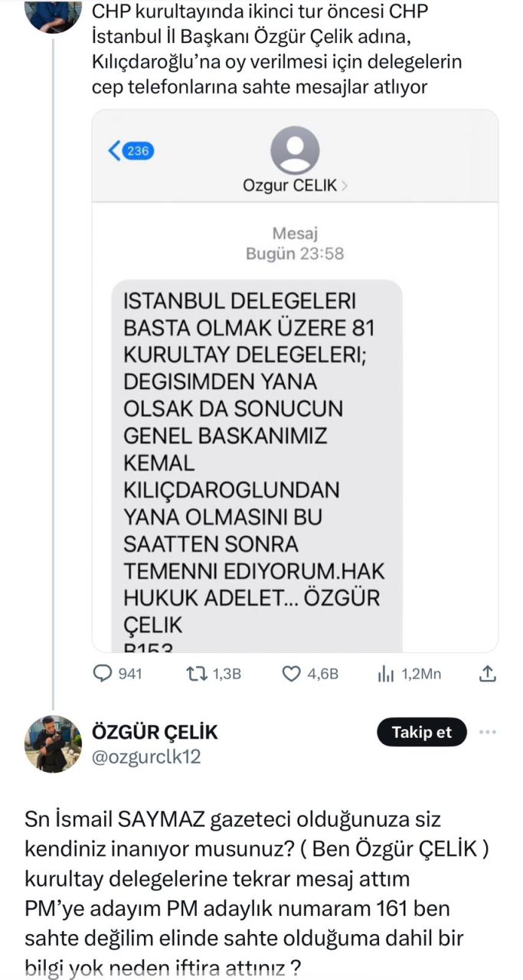Screen dimensions: 523x980
Task: Open the three-dot more options menu
Action: pos(488,732)
